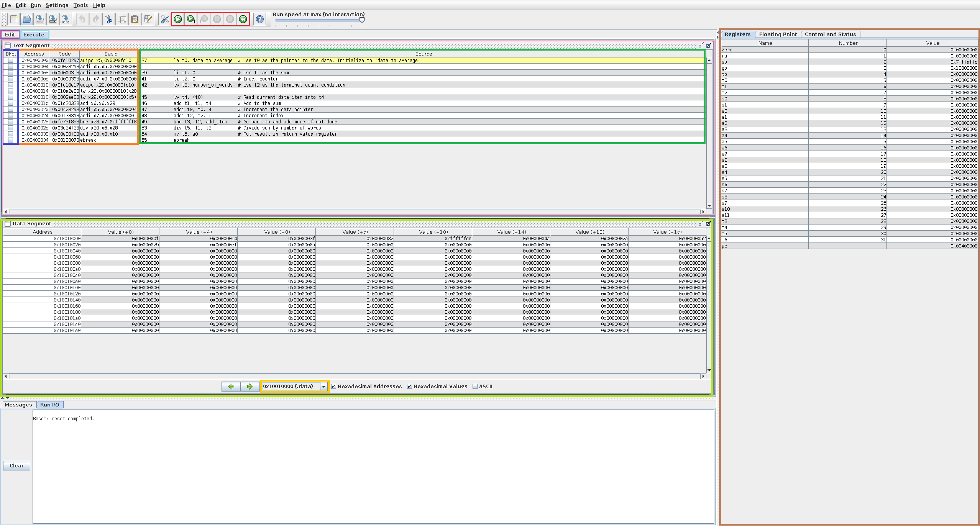Open the Settings menu

[x=57, y=5]
